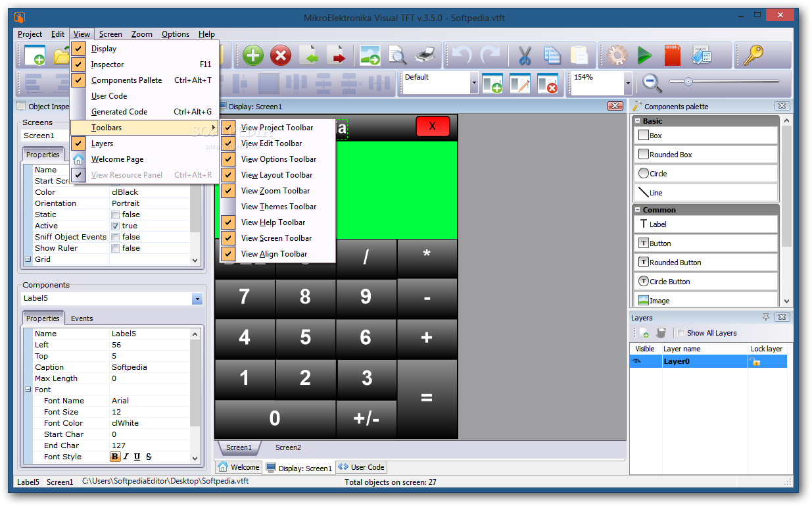Screen dimensions: 812x506
Task: Click the add layer icon in Layers panel
Action: [644, 333]
